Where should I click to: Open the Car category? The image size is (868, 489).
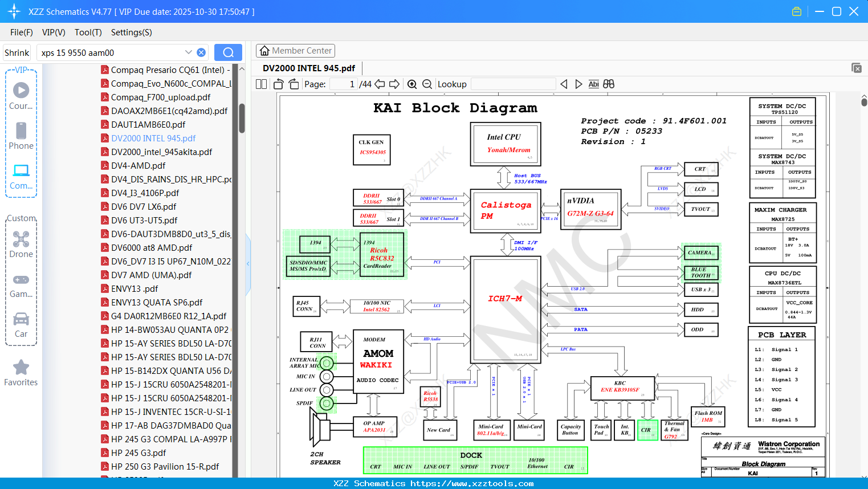pyautogui.click(x=21, y=324)
